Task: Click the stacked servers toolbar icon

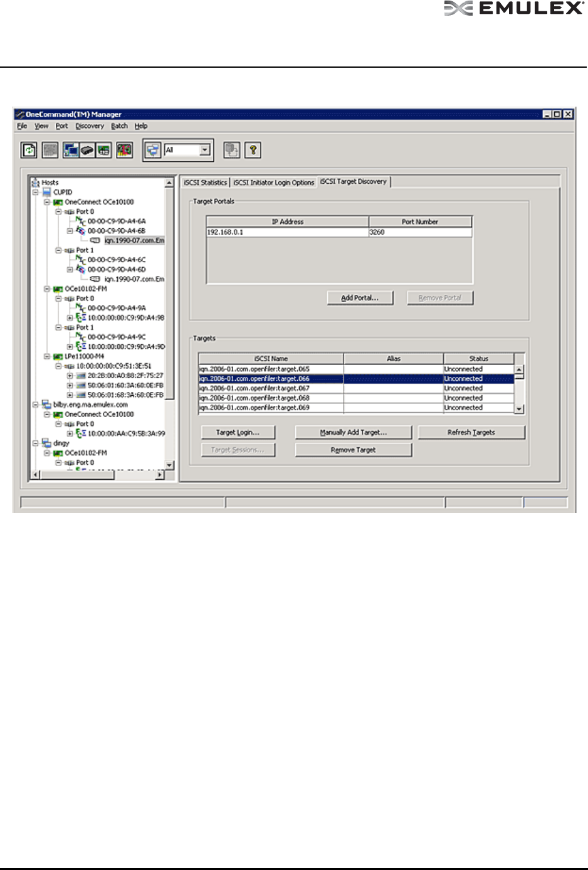Action: (232, 150)
